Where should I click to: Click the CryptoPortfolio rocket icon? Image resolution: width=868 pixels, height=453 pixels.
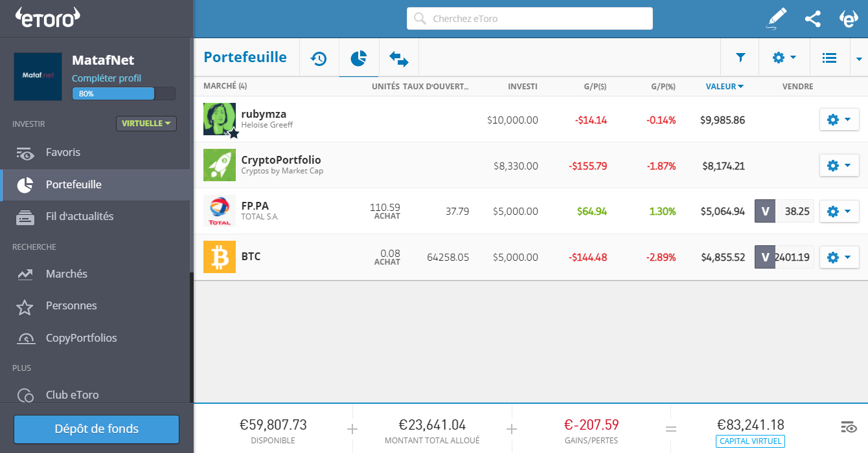[x=220, y=165]
